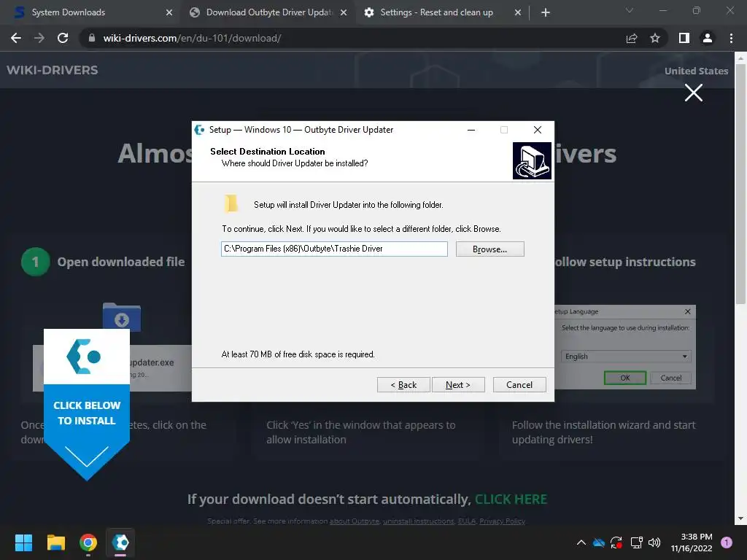Open Google Chrome from taskbar
The height and width of the screenshot is (560, 747).
click(x=88, y=542)
